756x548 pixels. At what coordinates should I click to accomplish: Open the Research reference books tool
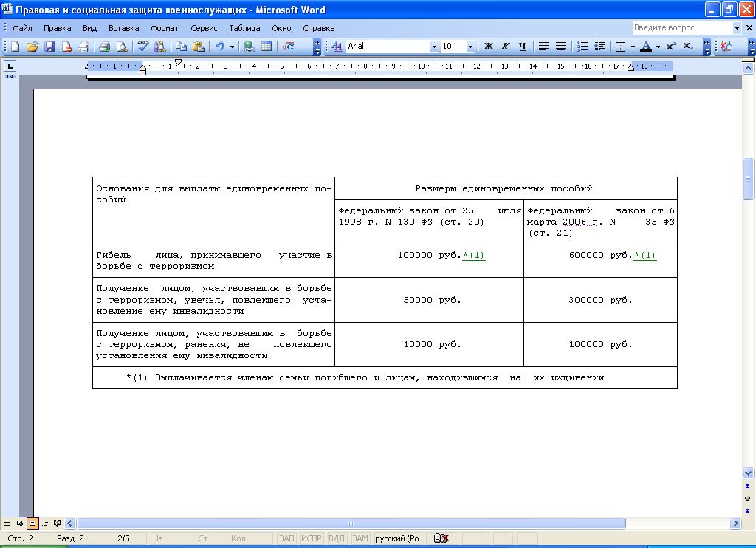[159, 47]
